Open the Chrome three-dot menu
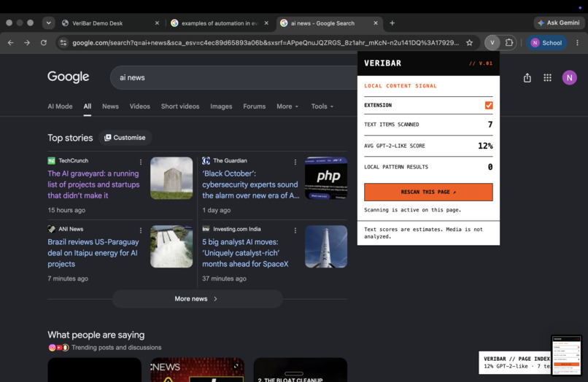The height and width of the screenshot is (382, 588). [577, 43]
